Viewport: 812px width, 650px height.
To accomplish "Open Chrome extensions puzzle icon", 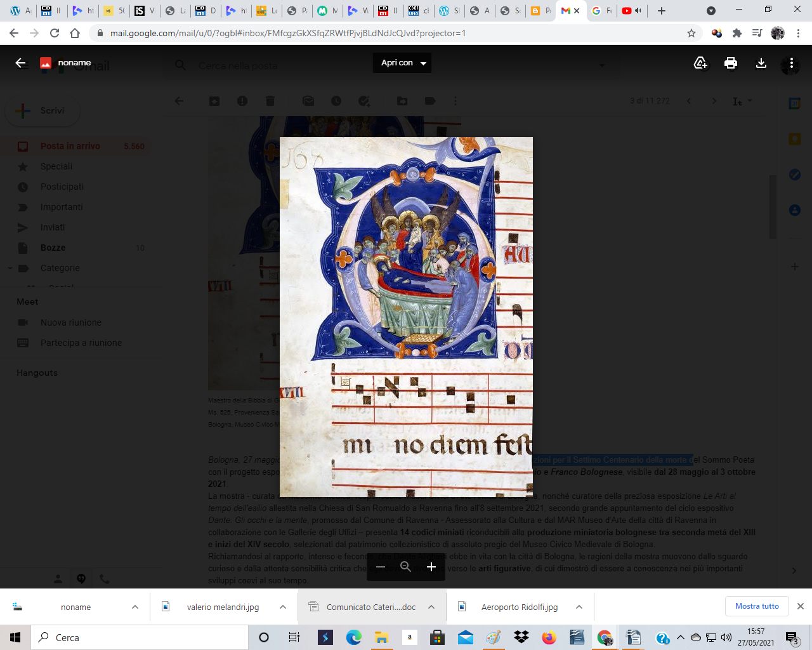I will tap(737, 33).
